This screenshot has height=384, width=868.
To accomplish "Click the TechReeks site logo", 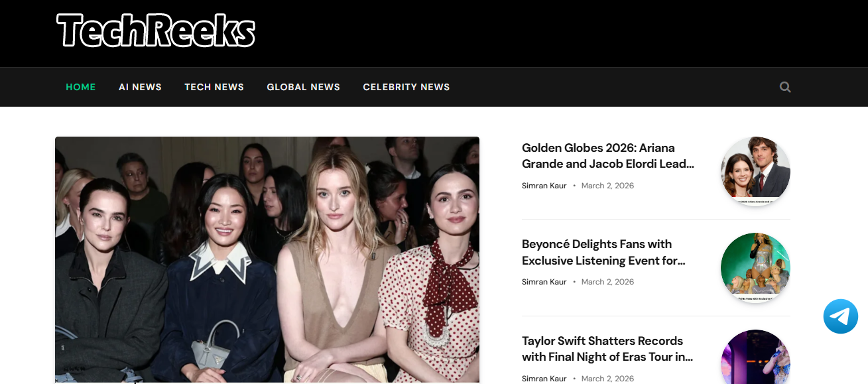I will [156, 31].
